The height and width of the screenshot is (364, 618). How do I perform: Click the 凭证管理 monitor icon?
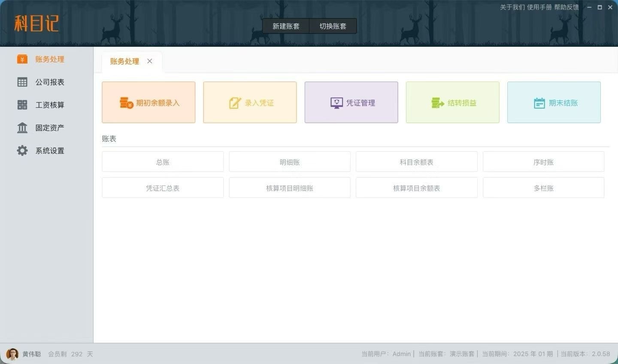(x=336, y=103)
